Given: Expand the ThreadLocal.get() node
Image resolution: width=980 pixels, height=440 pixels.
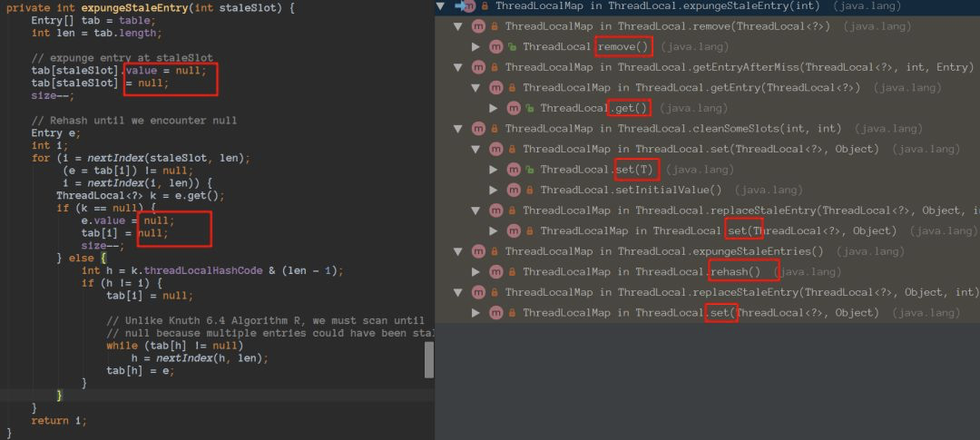Looking at the screenshot, I should 494,109.
